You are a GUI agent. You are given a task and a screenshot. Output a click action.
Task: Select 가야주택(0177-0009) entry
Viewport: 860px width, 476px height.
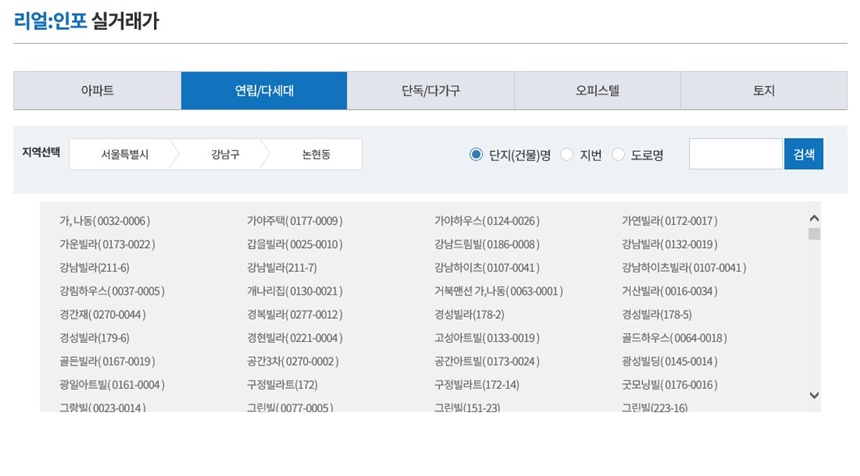(x=295, y=221)
